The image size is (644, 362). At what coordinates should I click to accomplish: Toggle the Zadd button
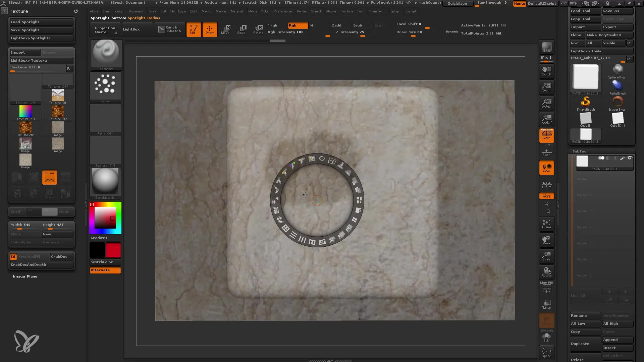341,25
